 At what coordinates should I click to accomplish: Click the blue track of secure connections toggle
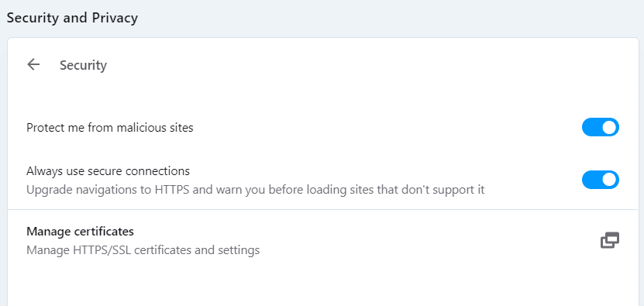click(x=591, y=180)
